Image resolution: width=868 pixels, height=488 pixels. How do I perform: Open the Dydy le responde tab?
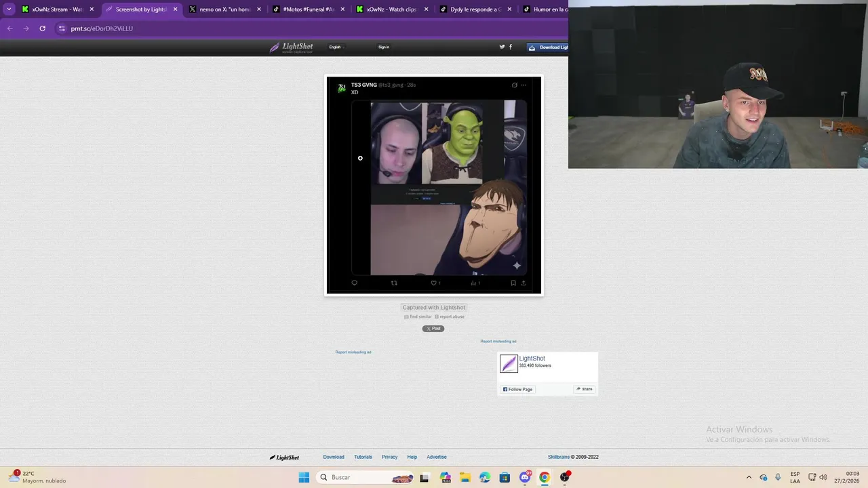[475, 9]
